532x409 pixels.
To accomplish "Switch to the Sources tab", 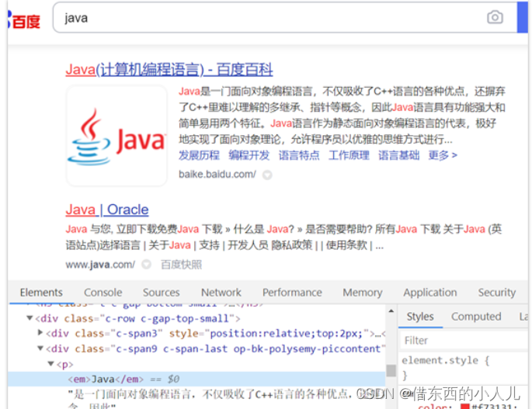I will click(x=162, y=293).
